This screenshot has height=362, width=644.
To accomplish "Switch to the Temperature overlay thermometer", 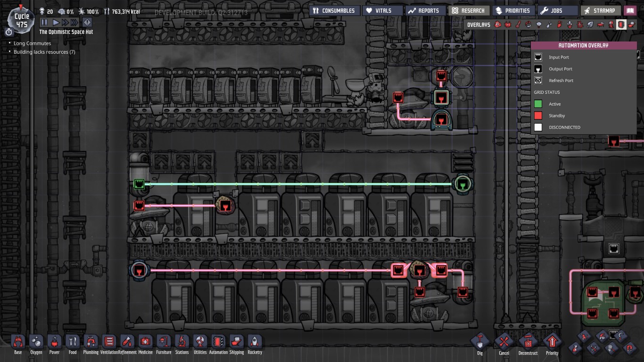I will point(518,25).
